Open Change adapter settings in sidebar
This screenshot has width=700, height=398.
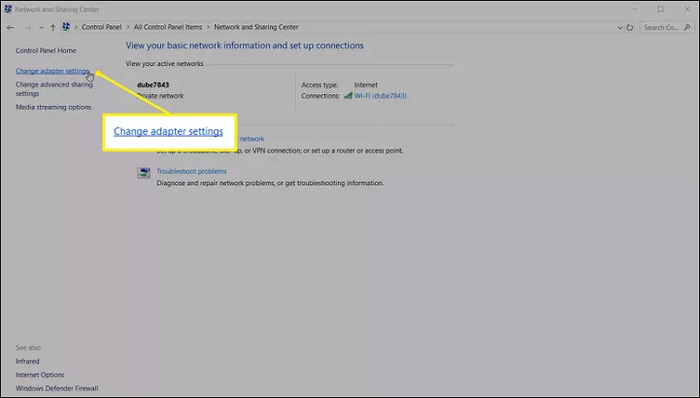click(x=53, y=71)
